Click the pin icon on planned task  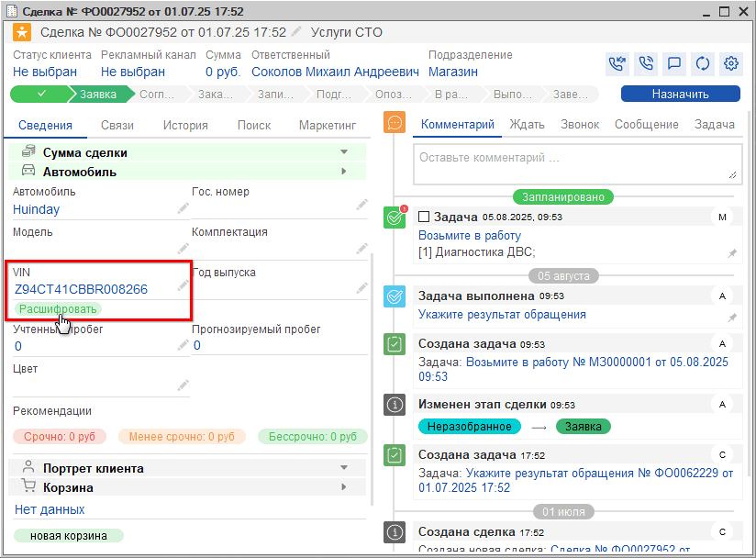coord(731,252)
